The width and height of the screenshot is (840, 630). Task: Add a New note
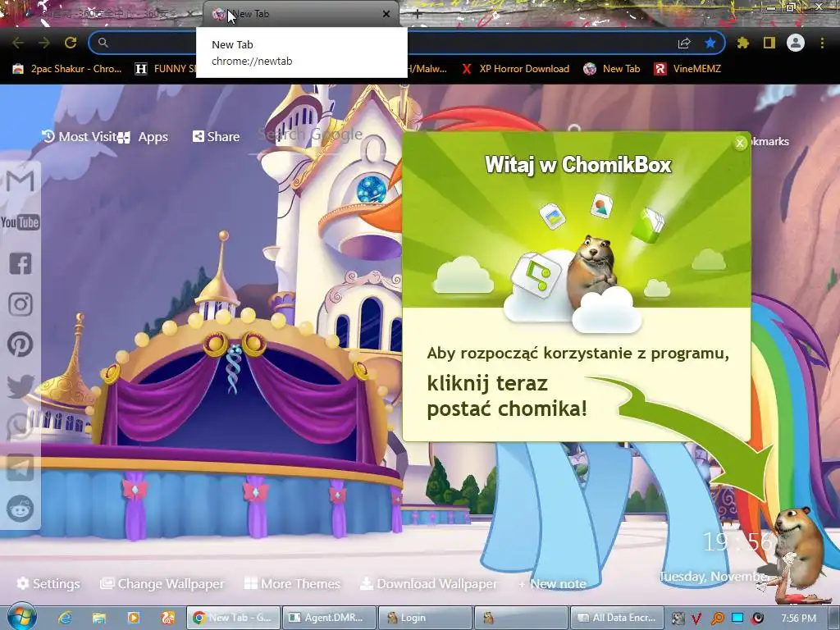tap(552, 583)
